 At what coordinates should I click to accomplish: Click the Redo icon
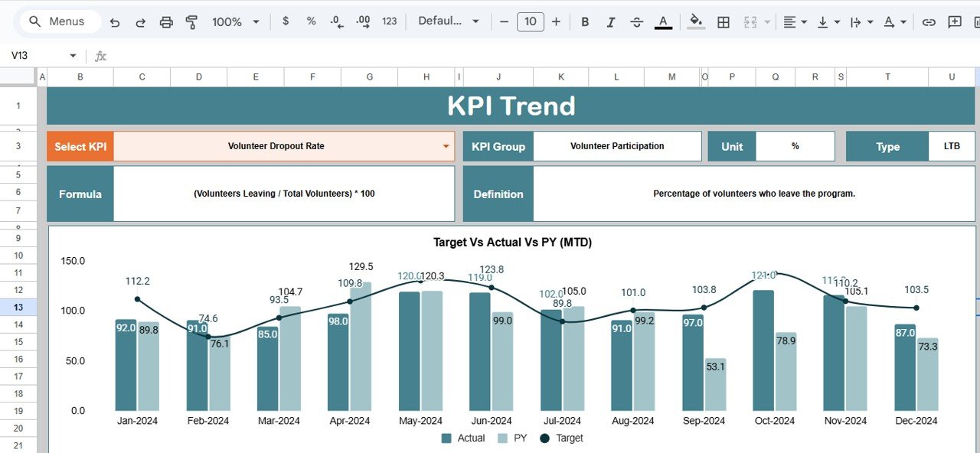140,21
